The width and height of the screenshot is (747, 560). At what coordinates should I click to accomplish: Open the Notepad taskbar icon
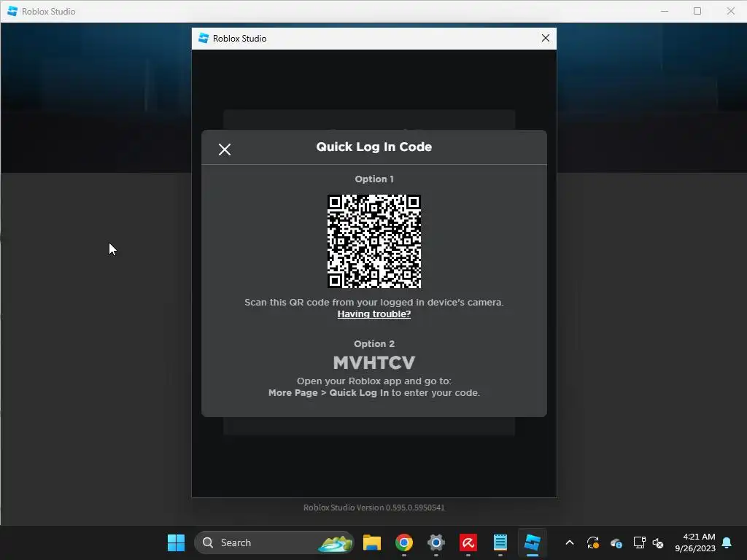point(500,542)
